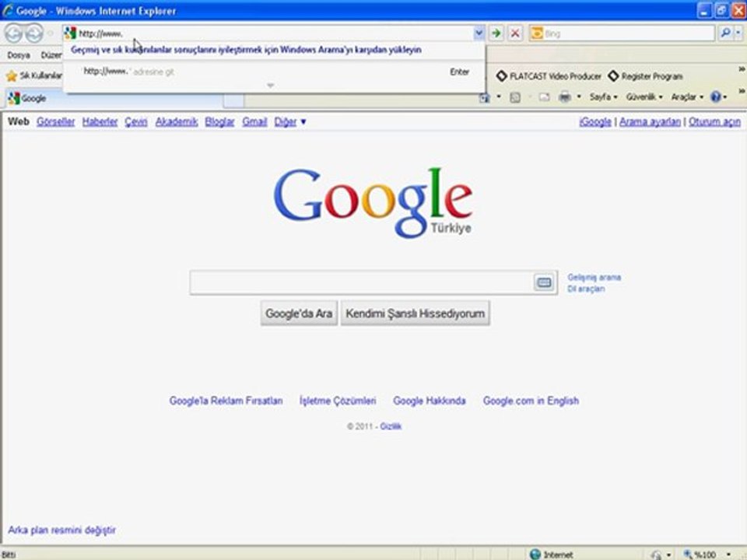Select the Google browser tab

[x=114, y=98]
